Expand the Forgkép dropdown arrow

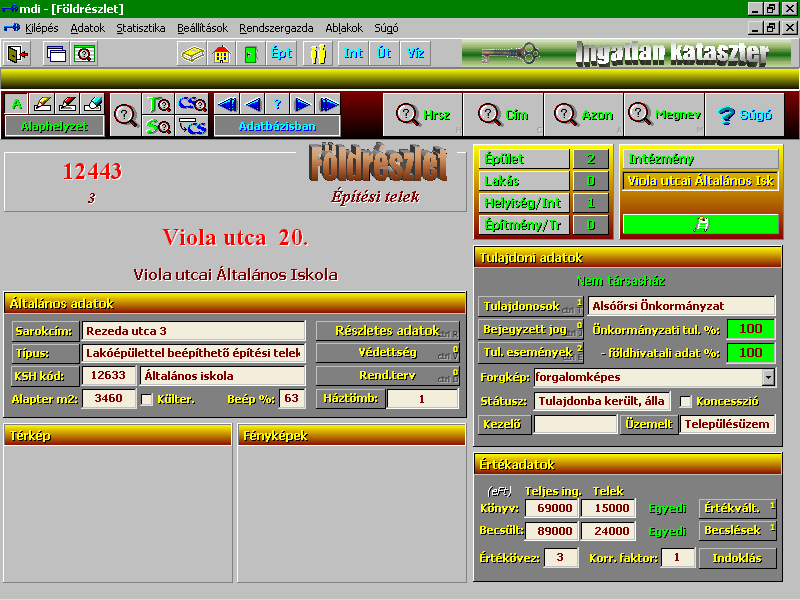pos(768,378)
